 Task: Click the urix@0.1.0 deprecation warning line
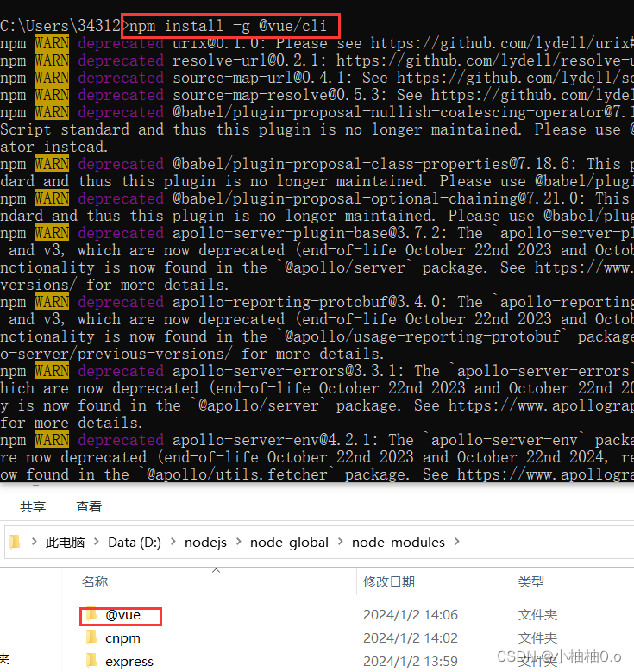[x=317, y=43]
